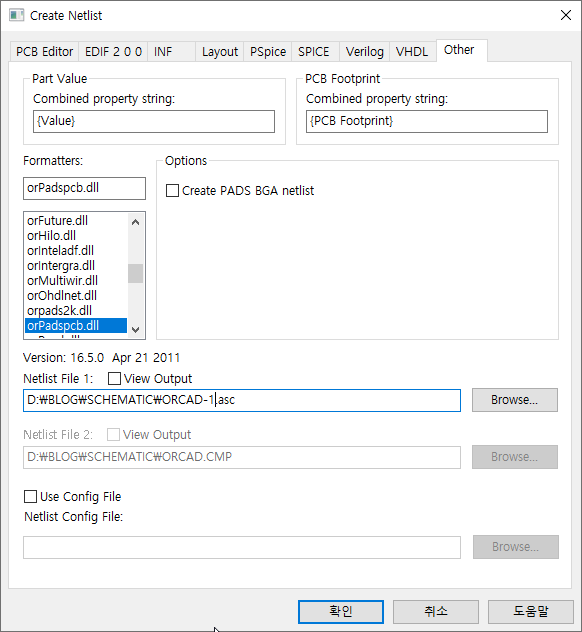Enable the Use Config File checkbox
Screen dimensions: 582x632
(31, 497)
